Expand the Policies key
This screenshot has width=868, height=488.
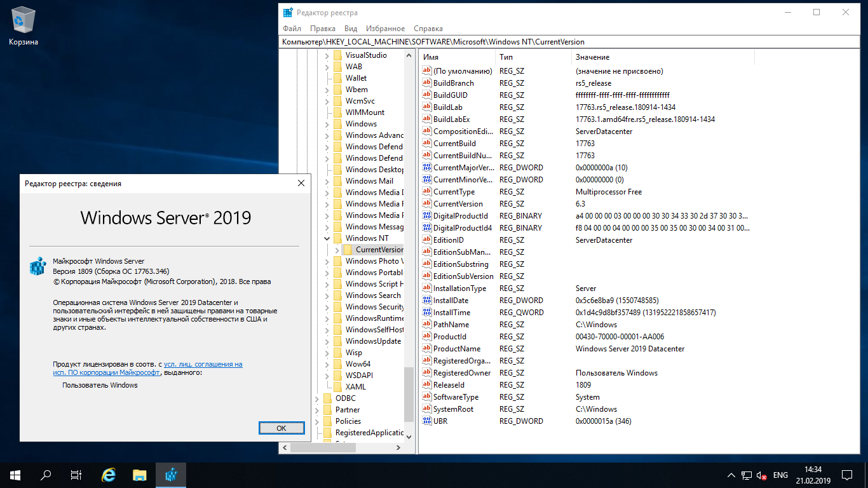click(x=317, y=421)
